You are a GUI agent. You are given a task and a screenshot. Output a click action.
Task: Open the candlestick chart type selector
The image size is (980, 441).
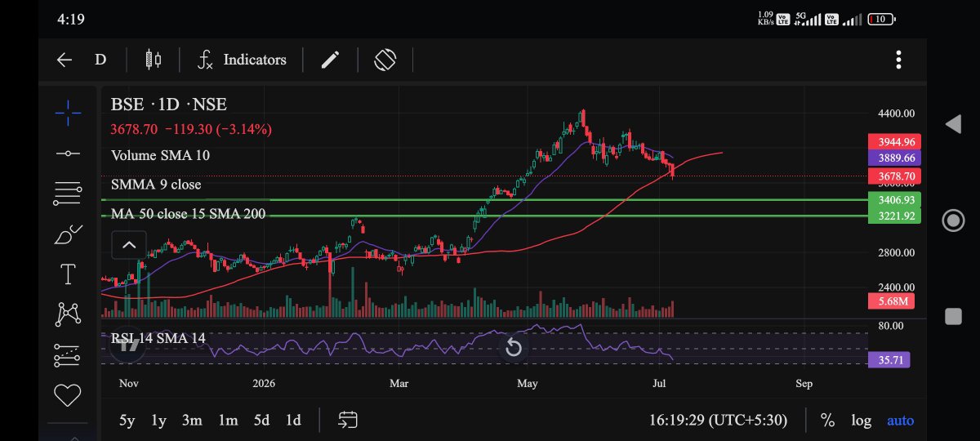[153, 60]
